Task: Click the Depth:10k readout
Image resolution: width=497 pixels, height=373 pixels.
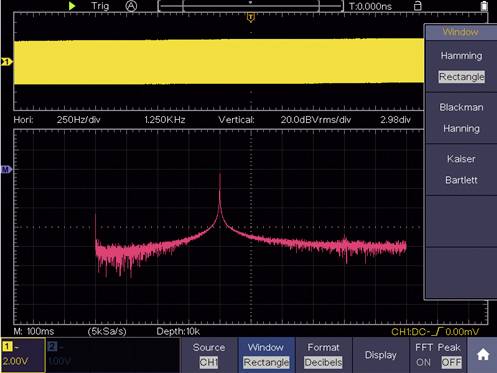Action: click(x=178, y=331)
